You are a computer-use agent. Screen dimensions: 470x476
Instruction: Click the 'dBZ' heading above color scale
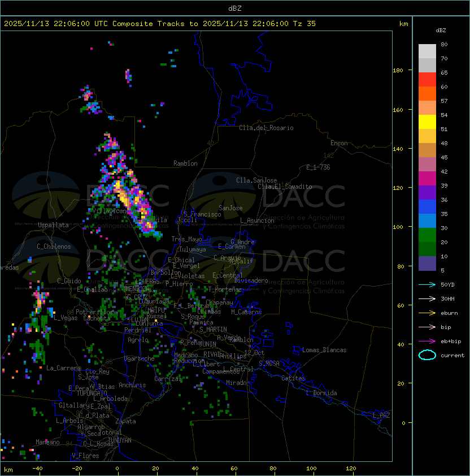[x=441, y=31]
